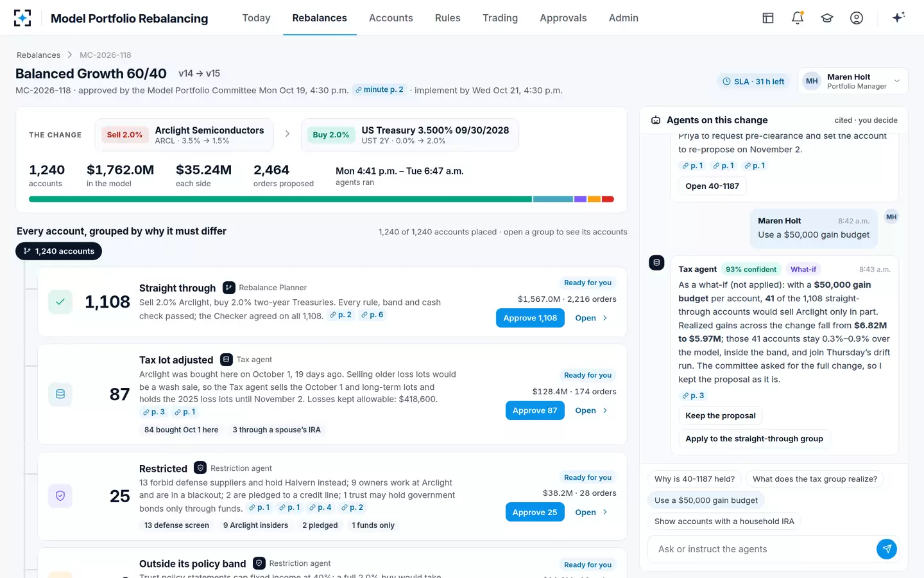Expand the Tax lot adjusted group with Open
The height and width of the screenshot is (578, 924).
(x=592, y=410)
